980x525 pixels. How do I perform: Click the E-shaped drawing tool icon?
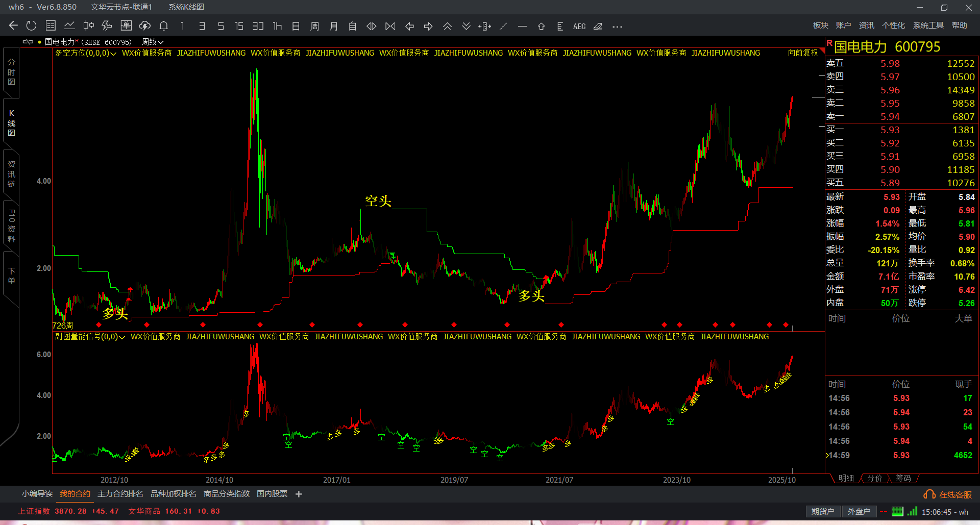pos(560,26)
